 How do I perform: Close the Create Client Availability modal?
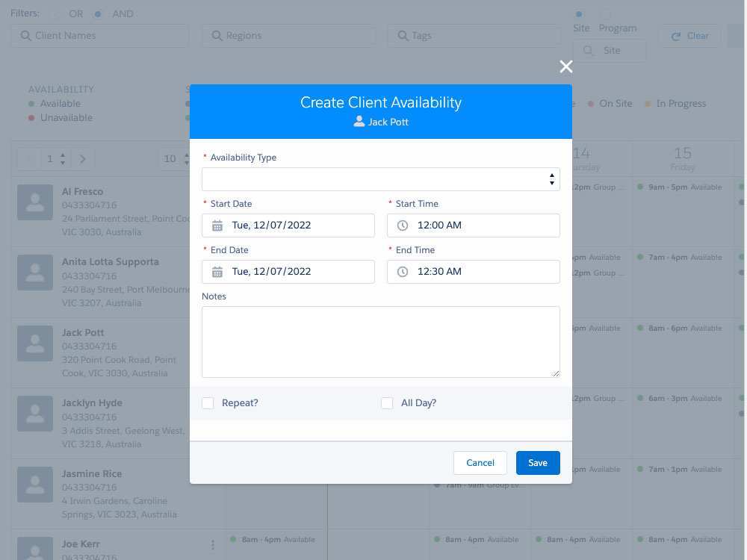click(566, 66)
